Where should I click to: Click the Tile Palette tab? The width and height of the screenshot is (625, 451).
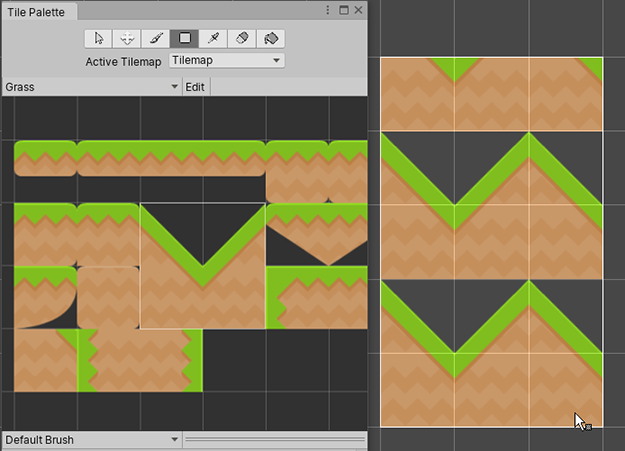coord(37,9)
